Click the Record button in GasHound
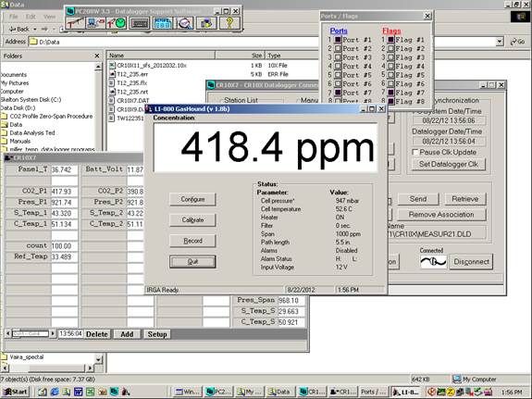Image resolution: width=532 pixels, height=399 pixels. (192, 241)
